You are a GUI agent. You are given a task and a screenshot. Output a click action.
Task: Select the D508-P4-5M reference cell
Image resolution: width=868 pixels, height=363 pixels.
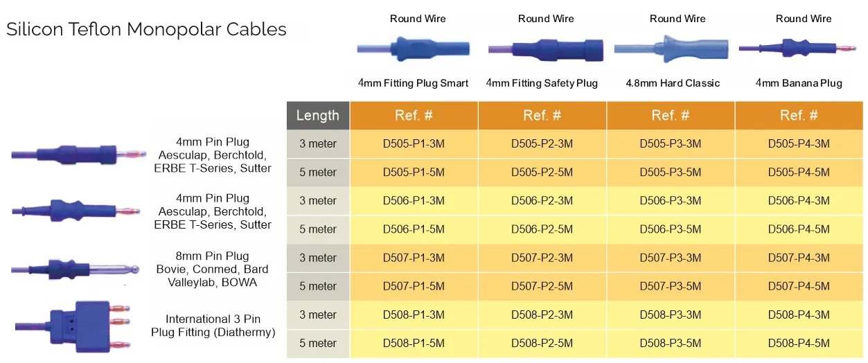coord(799,343)
